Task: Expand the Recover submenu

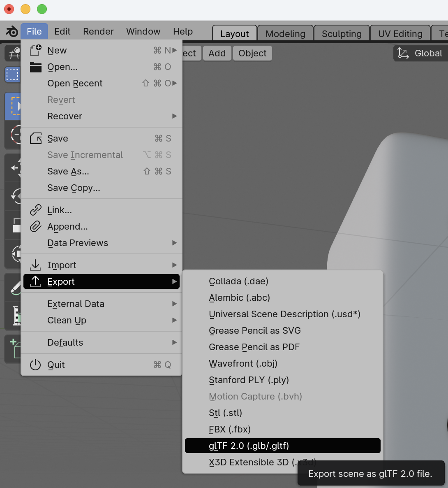Action: pyautogui.click(x=174, y=116)
